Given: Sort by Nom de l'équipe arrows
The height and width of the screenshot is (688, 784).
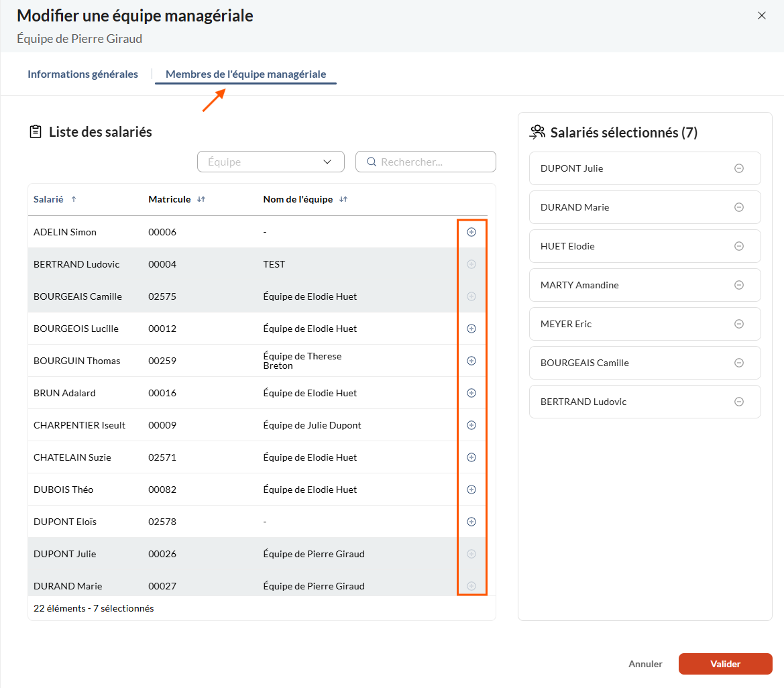Looking at the screenshot, I should tap(343, 199).
